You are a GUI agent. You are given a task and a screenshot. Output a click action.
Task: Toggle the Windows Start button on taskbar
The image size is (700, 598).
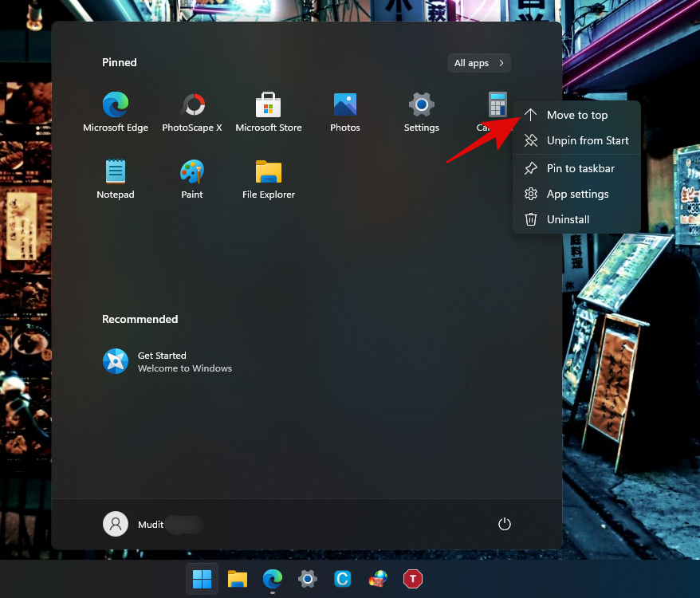(x=202, y=579)
